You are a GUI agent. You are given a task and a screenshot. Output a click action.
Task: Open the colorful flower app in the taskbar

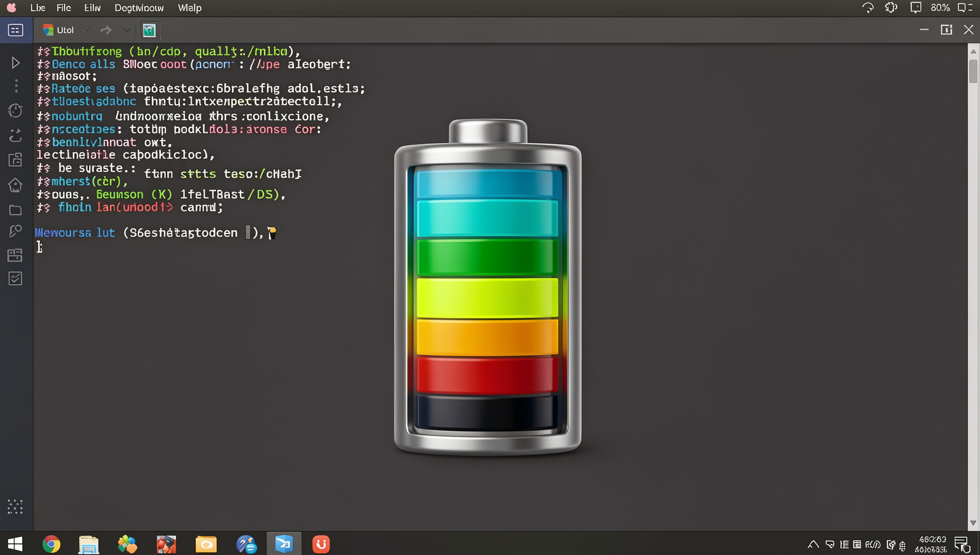click(x=127, y=544)
